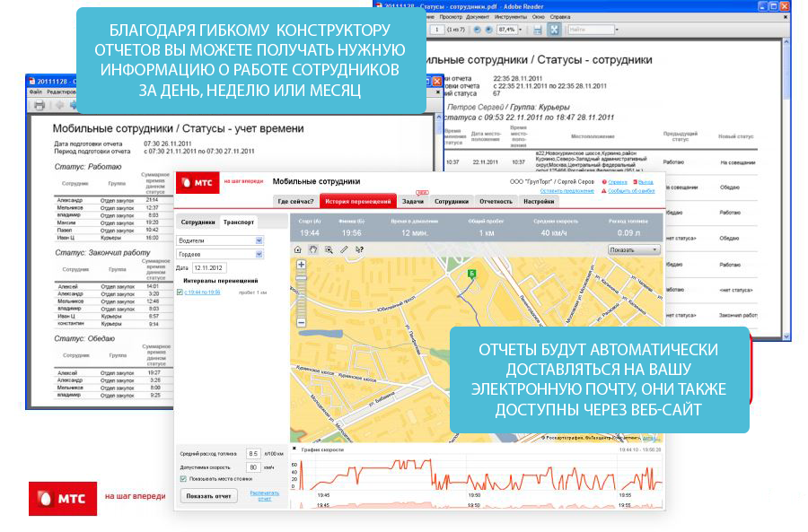Click the home icon in the map toolbar
Screen dimensions: 808x532
pos(298,249)
